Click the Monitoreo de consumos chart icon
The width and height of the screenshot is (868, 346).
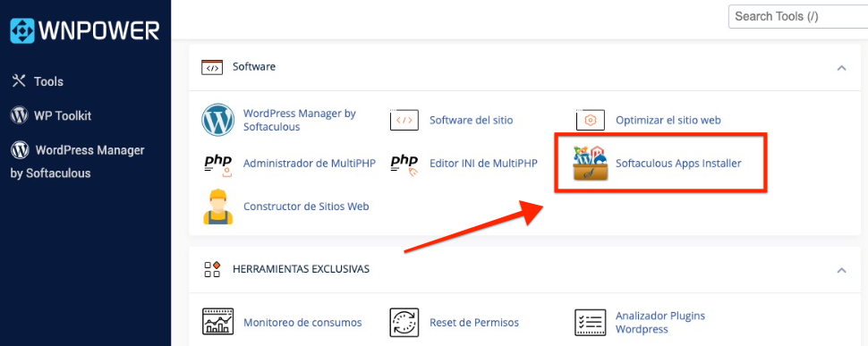click(x=217, y=322)
